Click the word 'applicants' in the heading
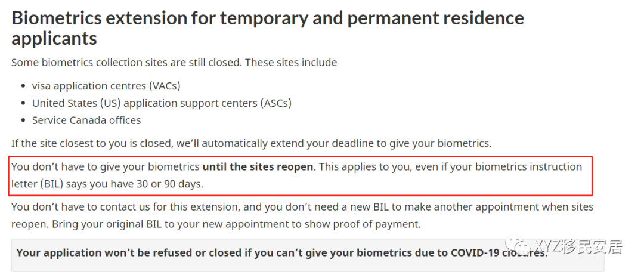Screen dimensions: 644x275 (x=54, y=39)
